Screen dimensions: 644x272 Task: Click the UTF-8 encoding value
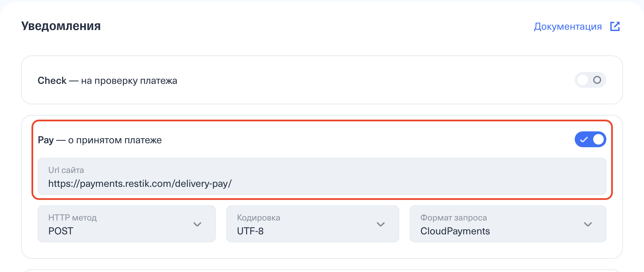pyautogui.click(x=250, y=231)
